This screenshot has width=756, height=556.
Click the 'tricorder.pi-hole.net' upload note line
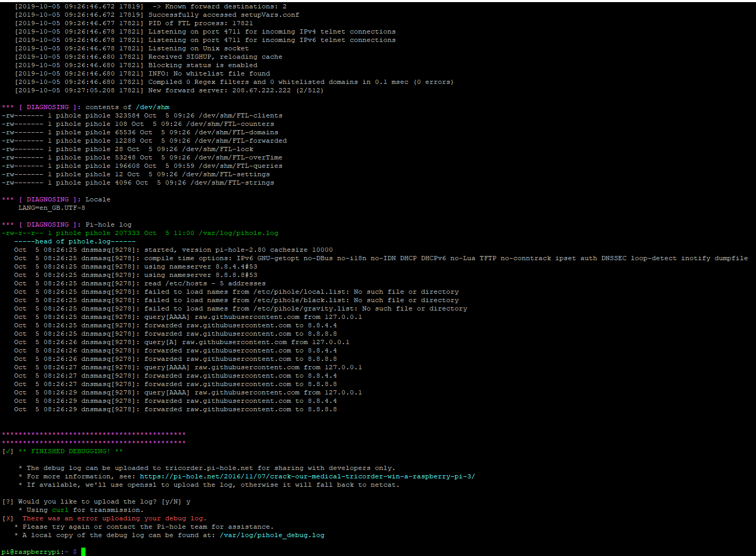pyautogui.click(x=207, y=468)
